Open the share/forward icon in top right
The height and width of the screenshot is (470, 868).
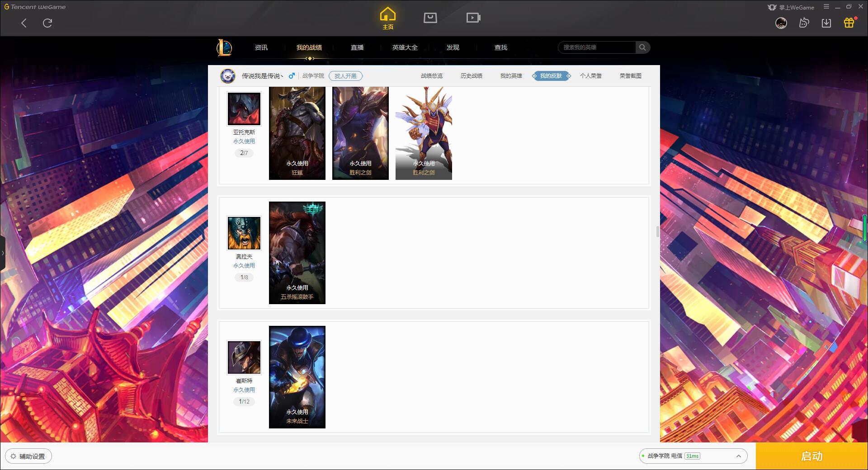[804, 23]
